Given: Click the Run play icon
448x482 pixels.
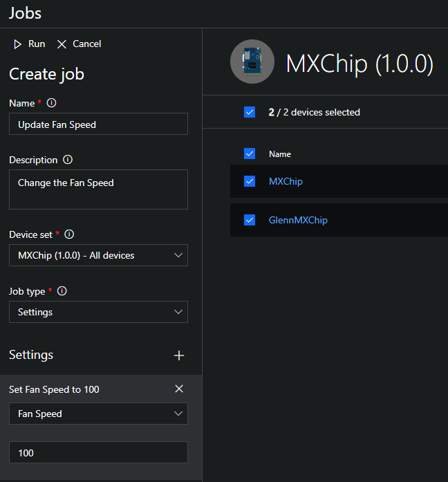Looking at the screenshot, I should 18,44.
